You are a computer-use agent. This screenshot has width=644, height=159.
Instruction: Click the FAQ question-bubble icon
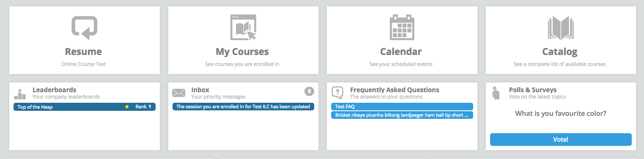click(x=337, y=93)
